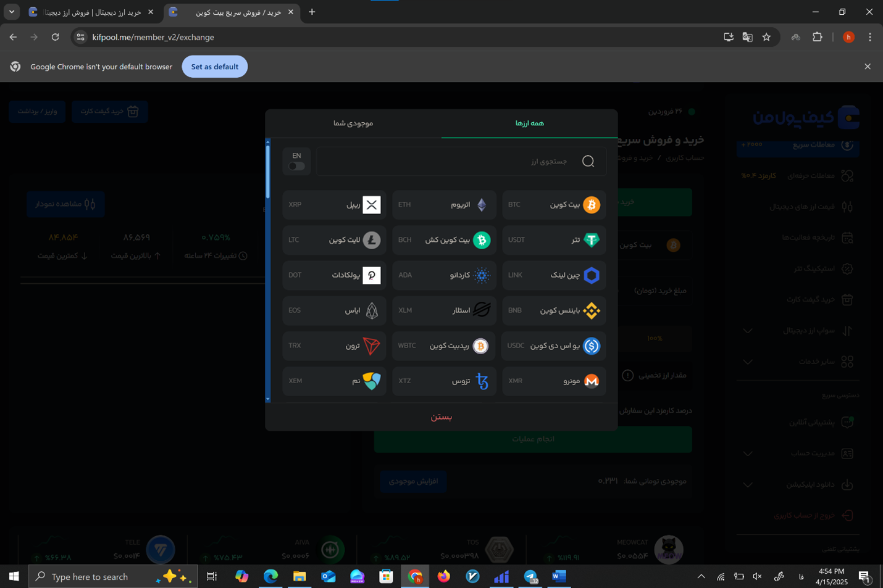Click the Set as default button

point(215,67)
